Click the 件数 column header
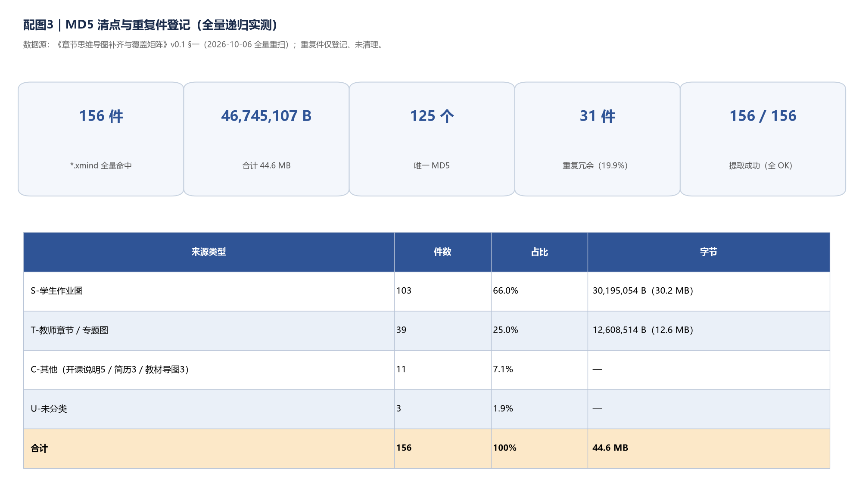 click(442, 252)
